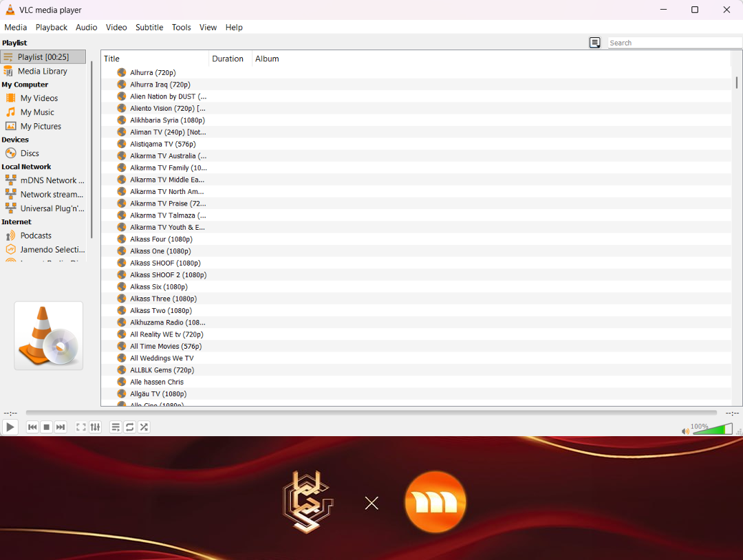743x560 pixels.
Task: Click the playlist Search field
Action: [x=675, y=43]
